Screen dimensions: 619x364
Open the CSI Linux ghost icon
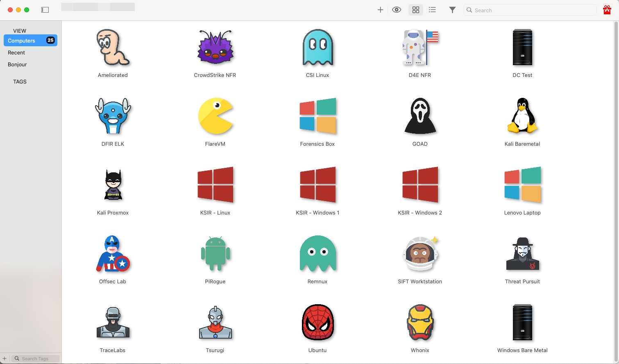click(317, 47)
